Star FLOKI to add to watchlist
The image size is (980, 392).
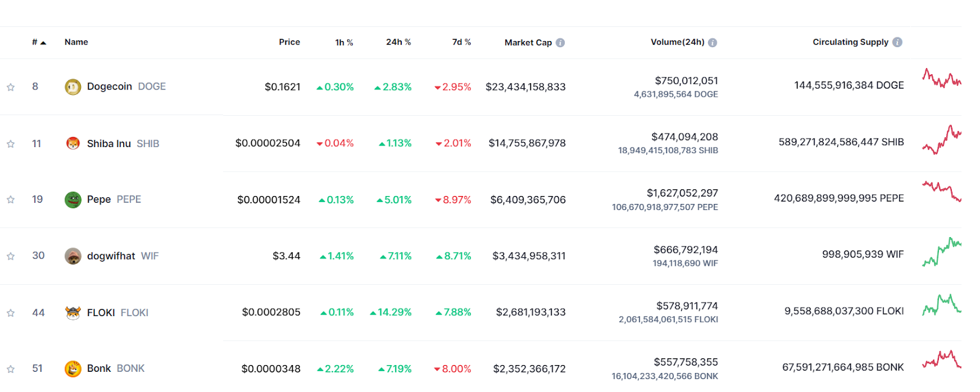(10, 313)
